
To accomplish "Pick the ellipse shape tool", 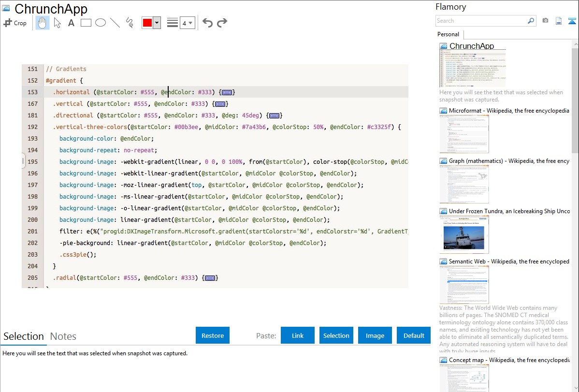I will click(101, 23).
